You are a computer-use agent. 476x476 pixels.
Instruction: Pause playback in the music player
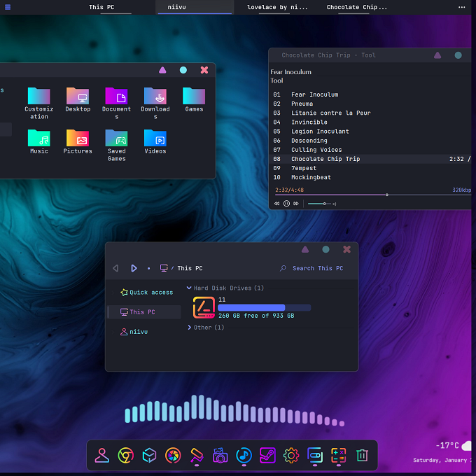pyautogui.click(x=286, y=204)
